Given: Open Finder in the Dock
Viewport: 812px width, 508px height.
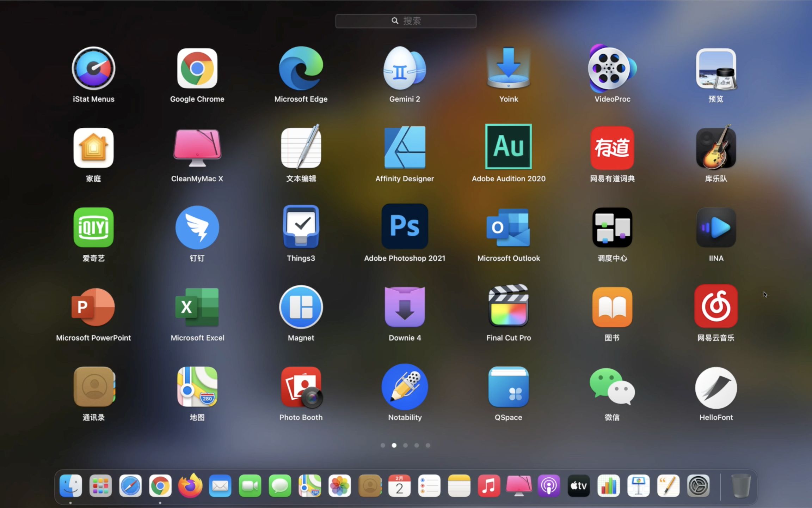Looking at the screenshot, I should (x=70, y=486).
